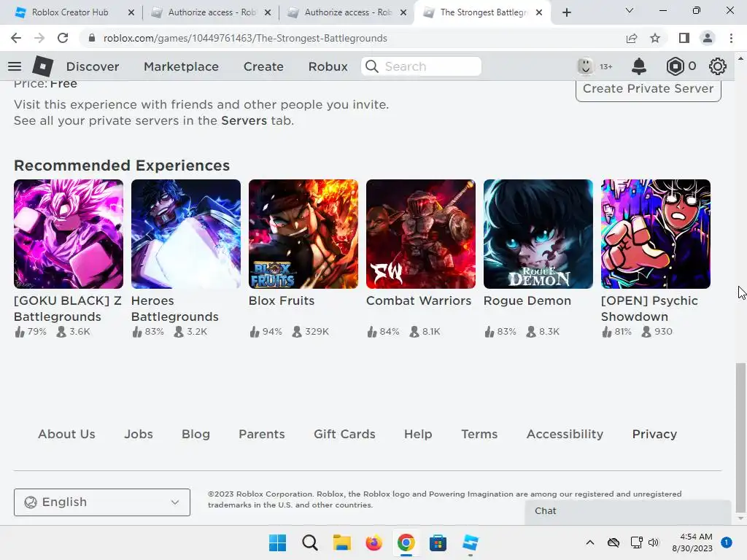Open the Create menu item
This screenshot has height=560, width=747.
(263, 66)
